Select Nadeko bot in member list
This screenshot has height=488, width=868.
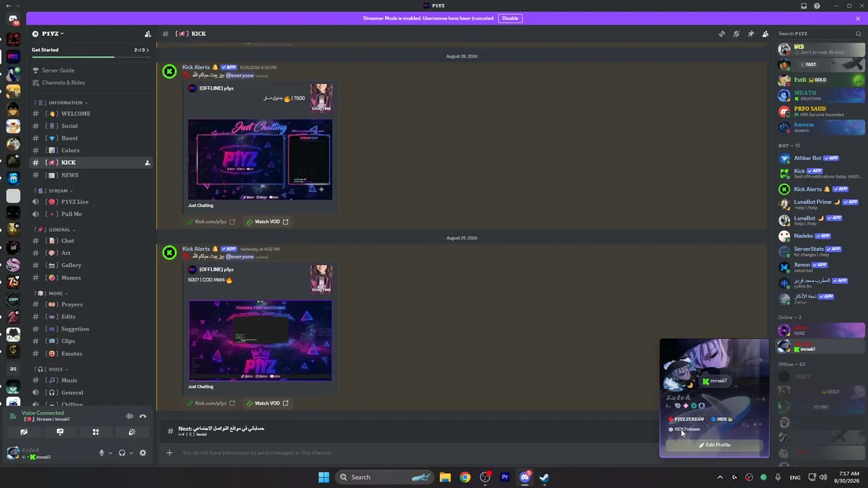(821, 236)
